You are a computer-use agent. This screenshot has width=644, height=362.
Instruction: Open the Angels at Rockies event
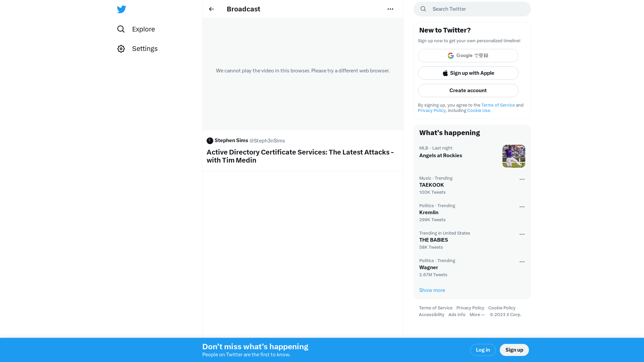472,156
